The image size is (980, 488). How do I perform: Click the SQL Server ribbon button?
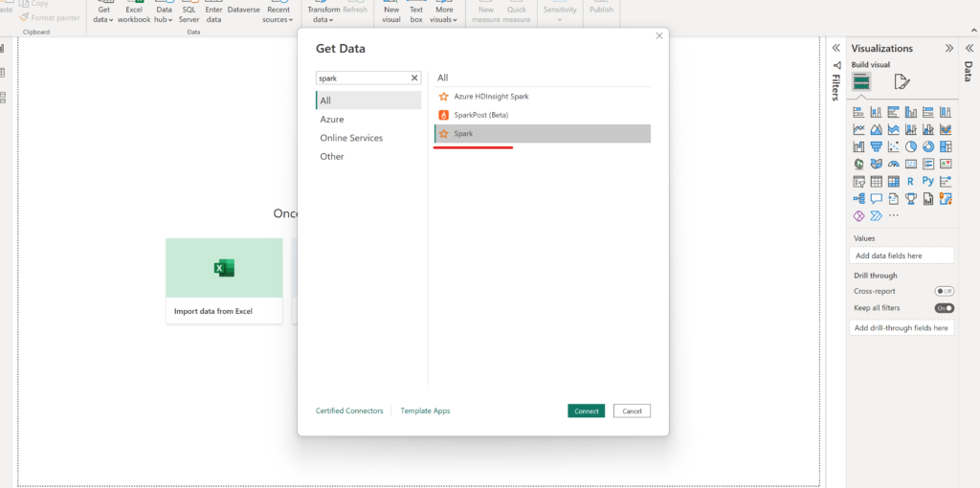189,12
